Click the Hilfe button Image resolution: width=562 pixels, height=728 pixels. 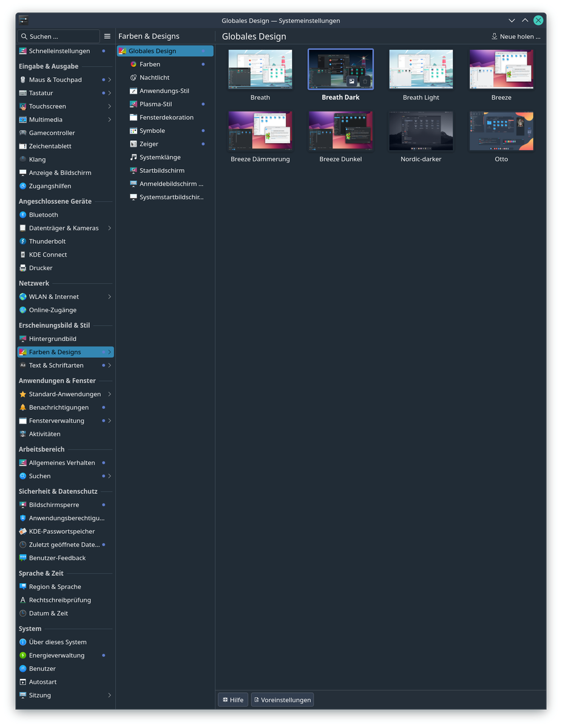tap(233, 699)
